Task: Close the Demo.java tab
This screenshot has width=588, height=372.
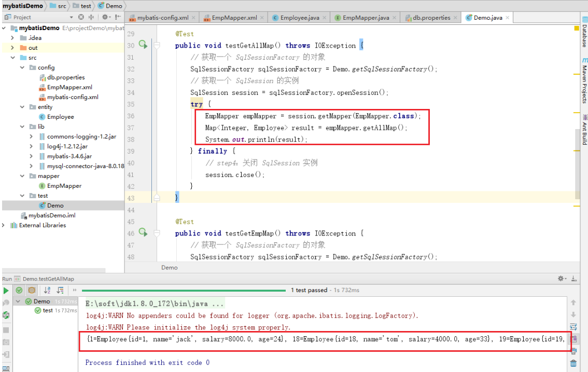Action: 508,18
